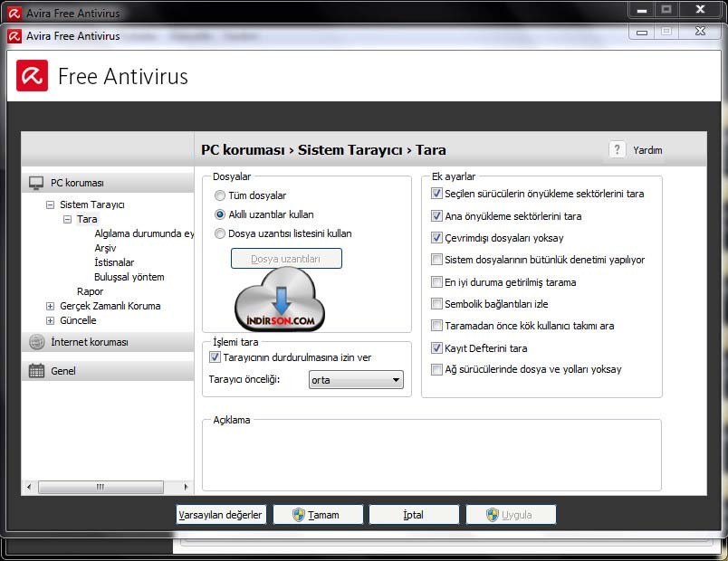Enable Sistem dosyalarının bütünlük denetimi
Image resolution: width=728 pixels, height=561 pixels.
[x=436, y=260]
